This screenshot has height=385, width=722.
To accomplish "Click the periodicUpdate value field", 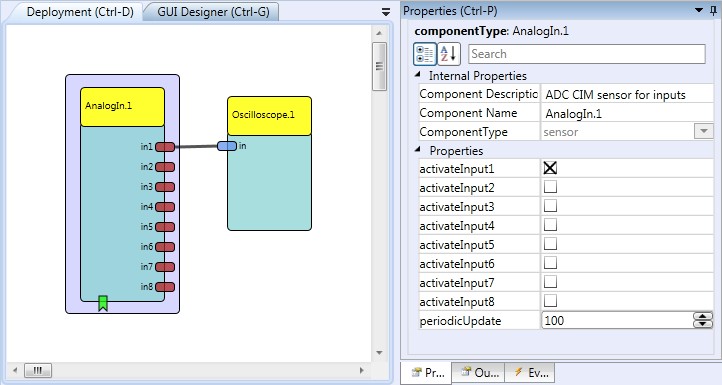I will tap(617, 321).
